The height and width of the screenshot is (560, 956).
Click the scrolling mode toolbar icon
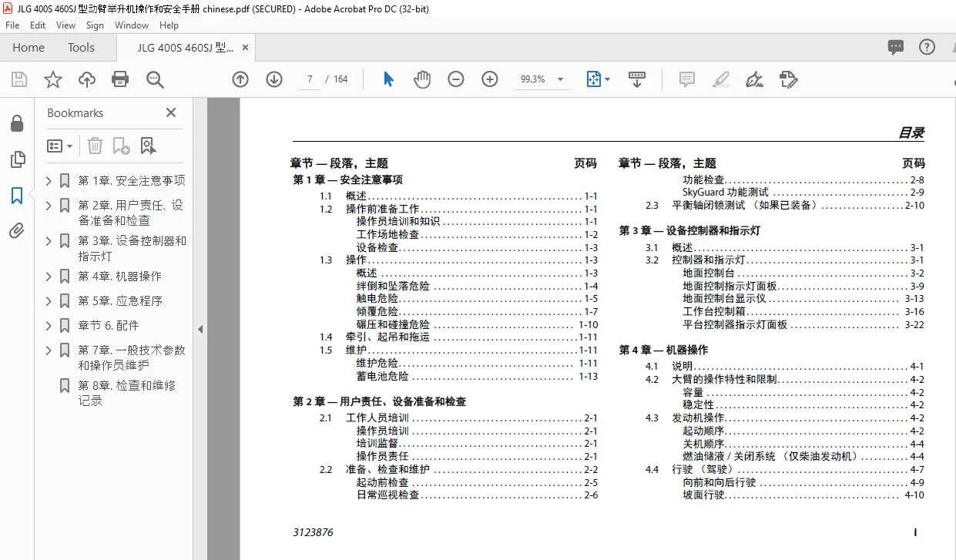637,79
